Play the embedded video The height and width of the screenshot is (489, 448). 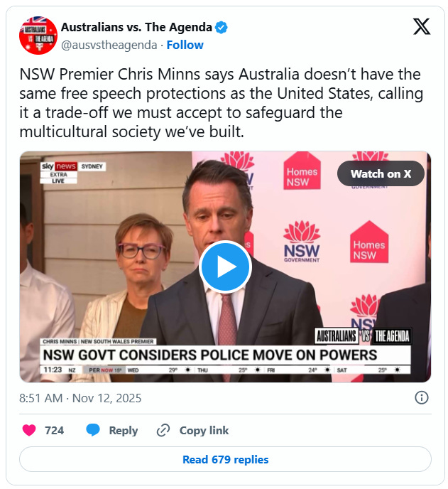[x=225, y=267]
